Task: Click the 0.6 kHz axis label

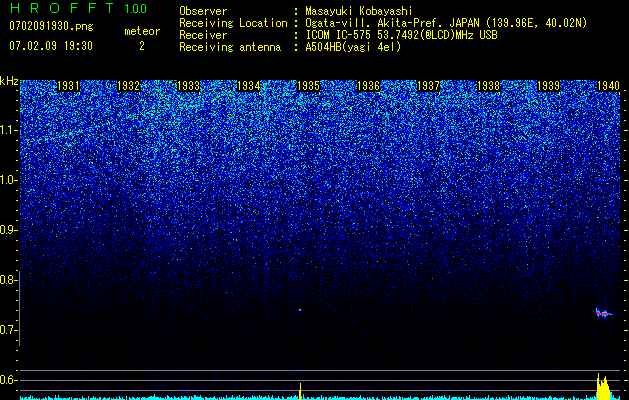Action: pyautogui.click(x=8, y=380)
